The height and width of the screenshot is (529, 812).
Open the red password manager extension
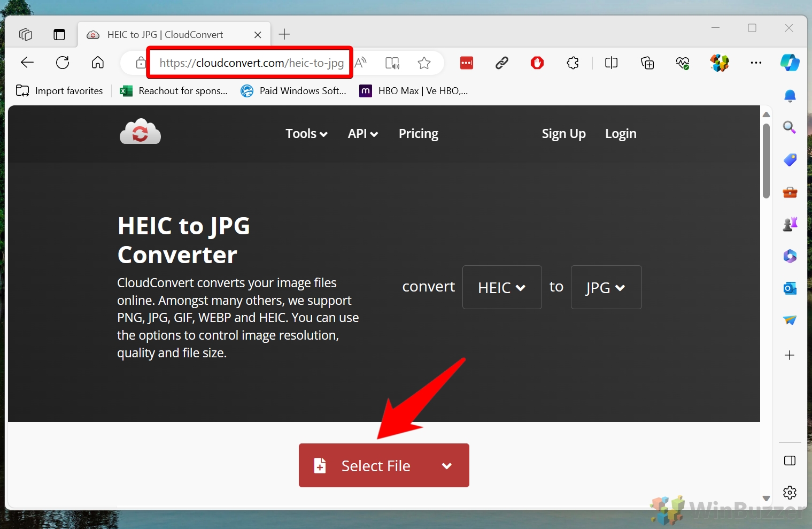coord(467,63)
